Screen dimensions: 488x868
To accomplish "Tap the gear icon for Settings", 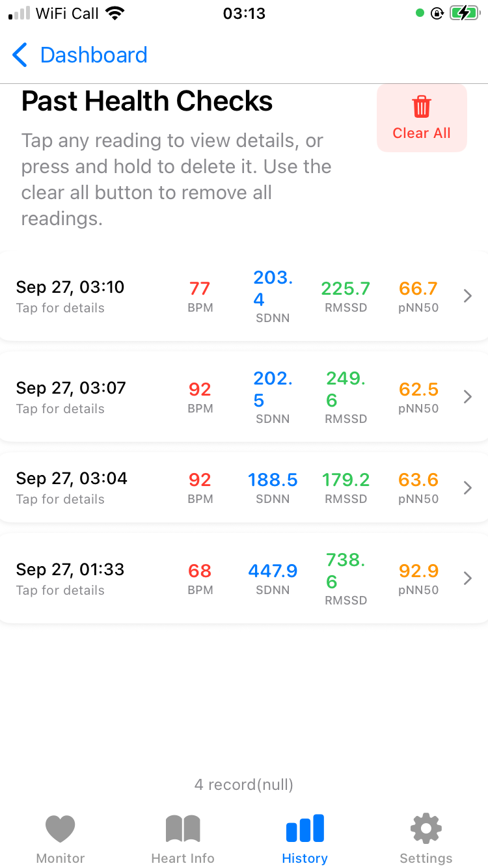I will coord(426,829).
